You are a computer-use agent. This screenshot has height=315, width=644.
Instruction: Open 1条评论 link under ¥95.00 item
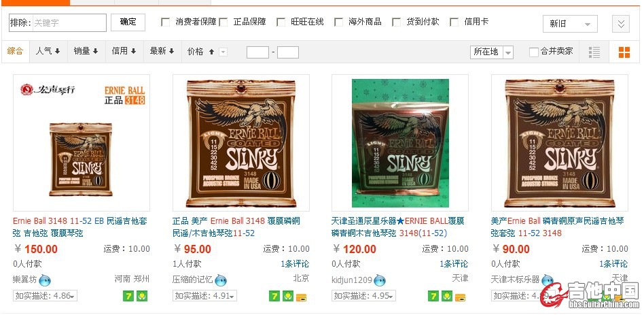295,263
